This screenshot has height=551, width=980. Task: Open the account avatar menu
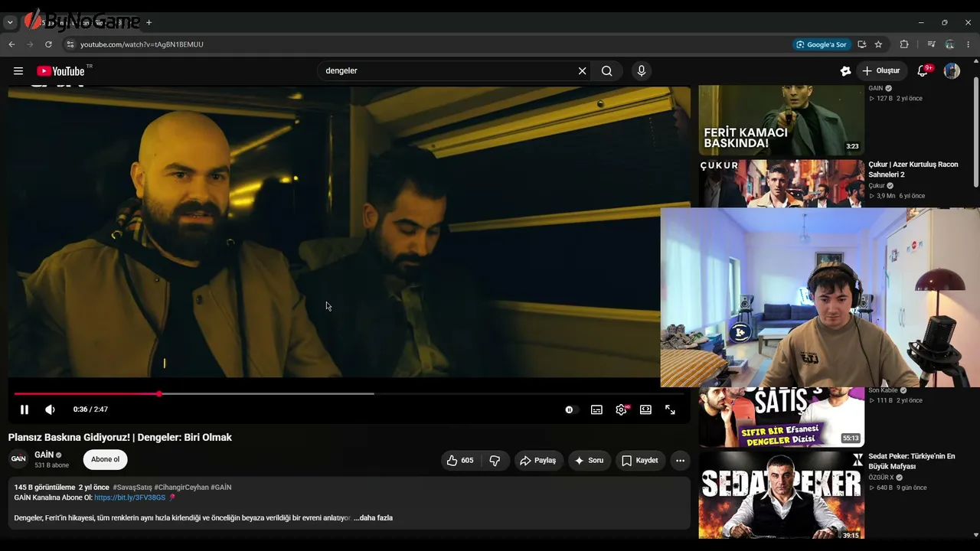click(x=952, y=71)
